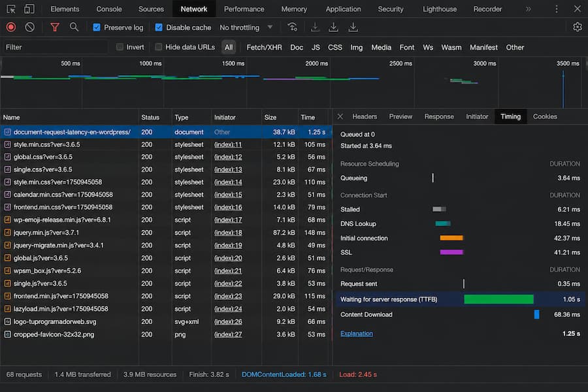The image size is (588, 392).
Task: Open initiator link (index):18
Action: 228,233
